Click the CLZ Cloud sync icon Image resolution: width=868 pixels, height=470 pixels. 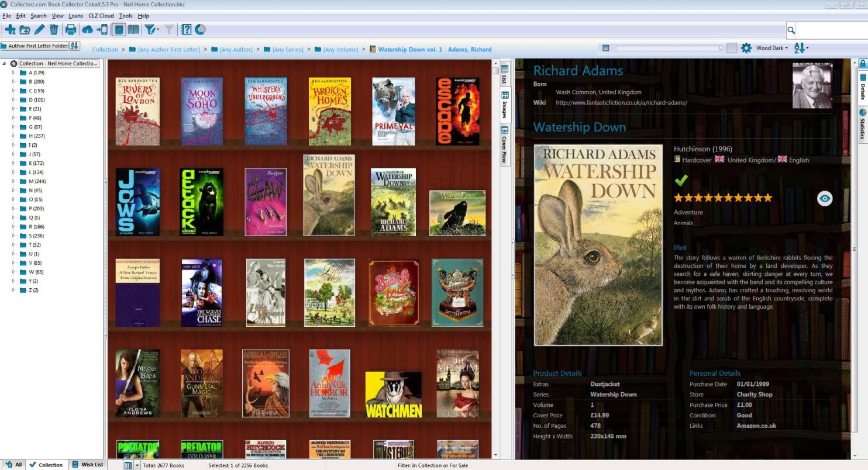point(87,30)
